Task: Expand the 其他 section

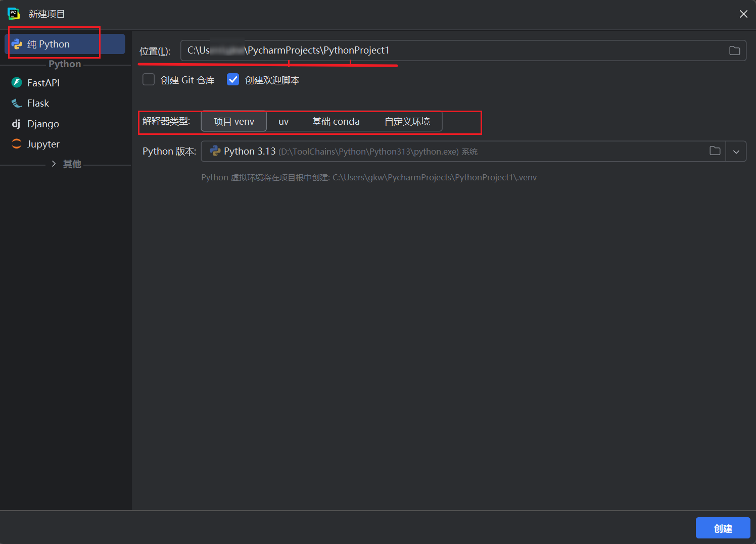Action: tap(54, 164)
